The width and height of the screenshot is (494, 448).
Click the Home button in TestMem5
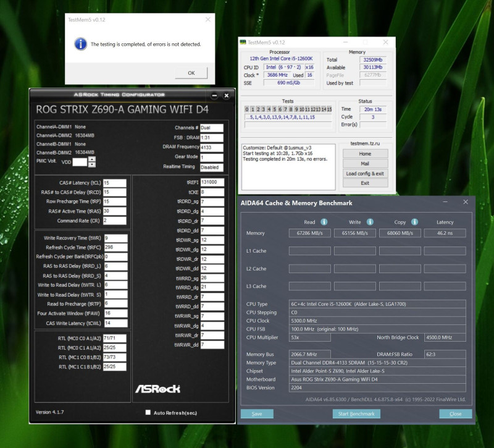tap(365, 153)
